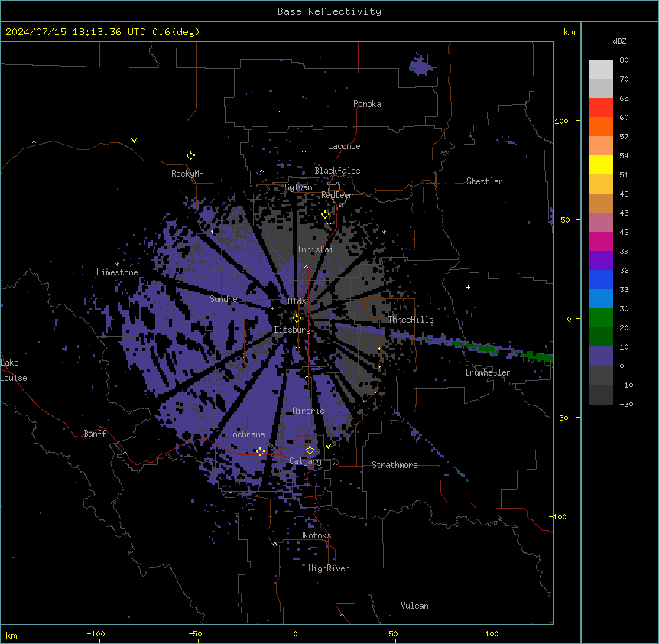Image resolution: width=659 pixels, height=644 pixels.
Task: Click the Blackfalds city label
Action: 337,171
